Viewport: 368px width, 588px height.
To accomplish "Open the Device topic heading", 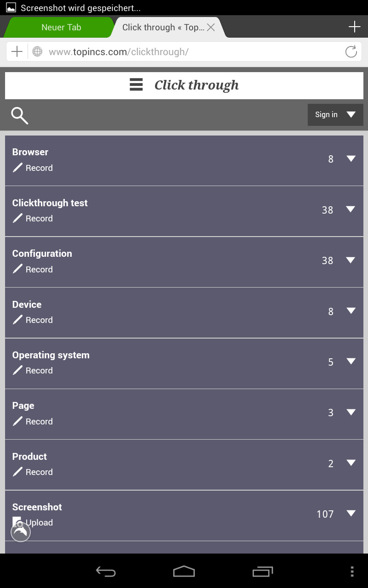I will 27,305.
